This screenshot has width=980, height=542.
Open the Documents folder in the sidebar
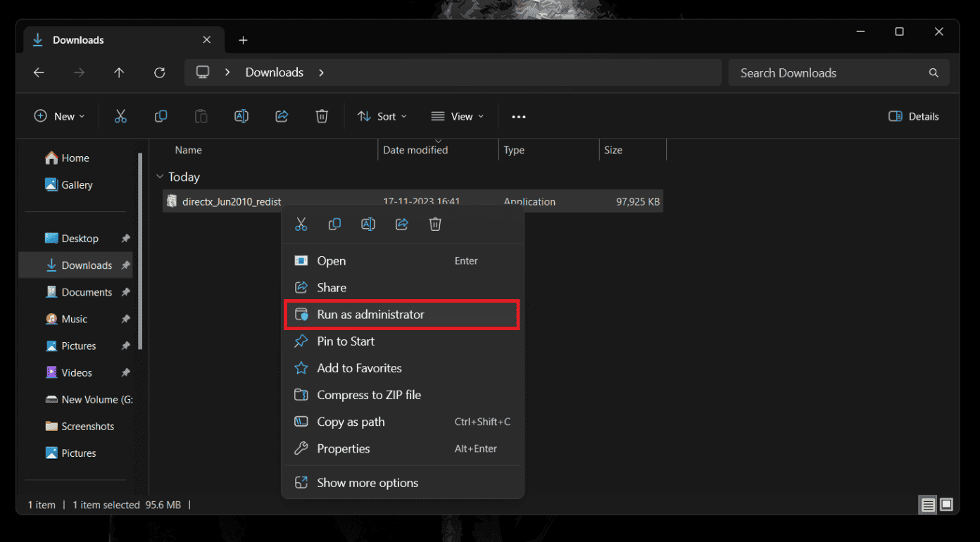point(87,291)
